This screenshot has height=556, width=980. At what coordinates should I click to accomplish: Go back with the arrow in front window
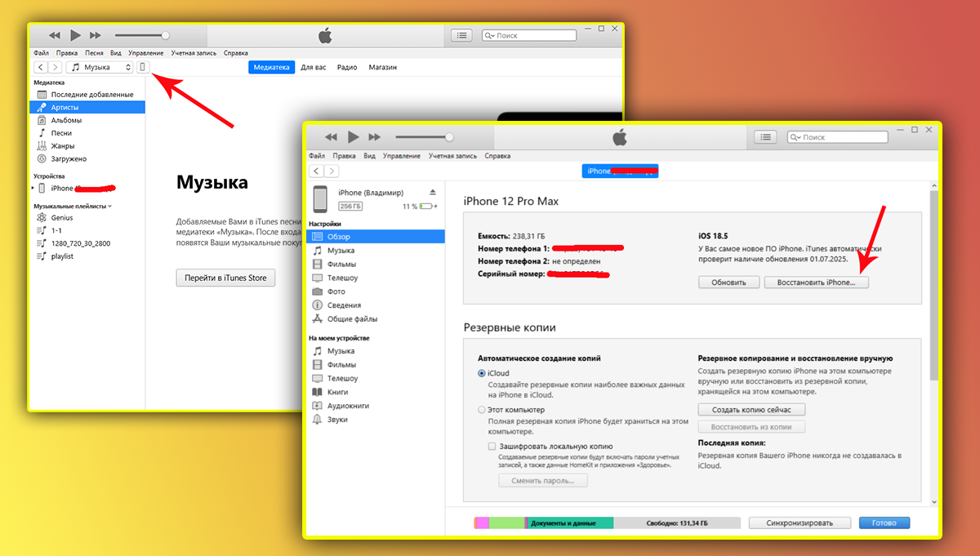pos(316,171)
